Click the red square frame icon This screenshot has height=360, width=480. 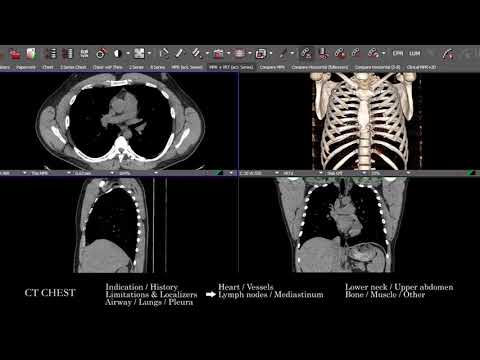click(x=261, y=54)
